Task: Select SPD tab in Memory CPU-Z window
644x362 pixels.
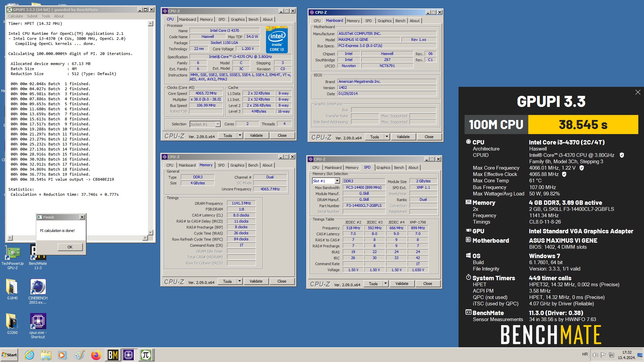Action: pyautogui.click(x=221, y=165)
